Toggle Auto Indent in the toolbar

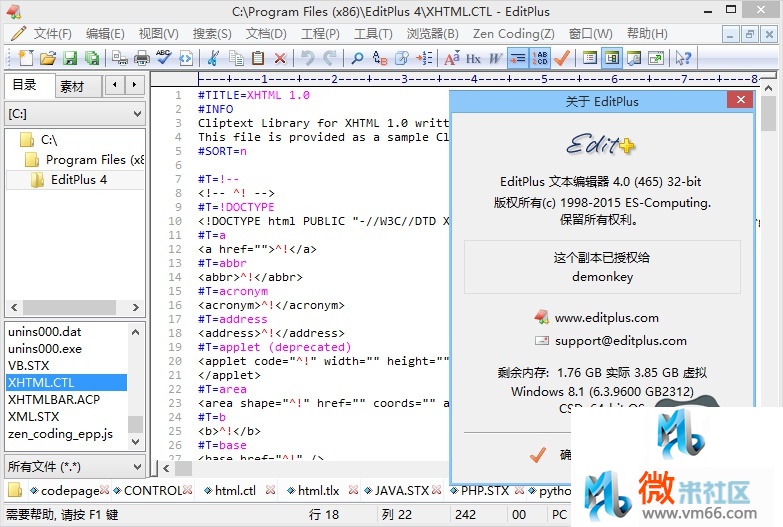tap(518, 58)
